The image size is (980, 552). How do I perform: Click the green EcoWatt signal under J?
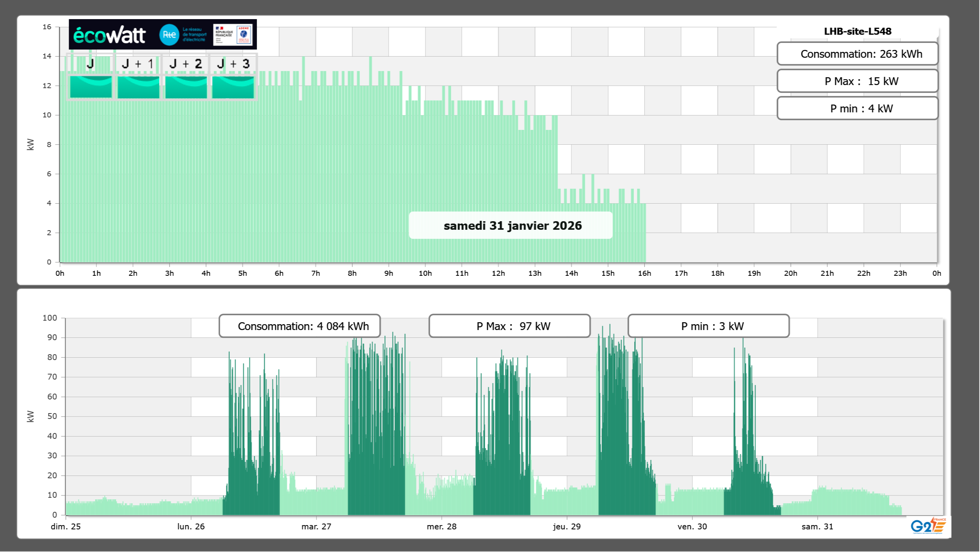tap(91, 87)
